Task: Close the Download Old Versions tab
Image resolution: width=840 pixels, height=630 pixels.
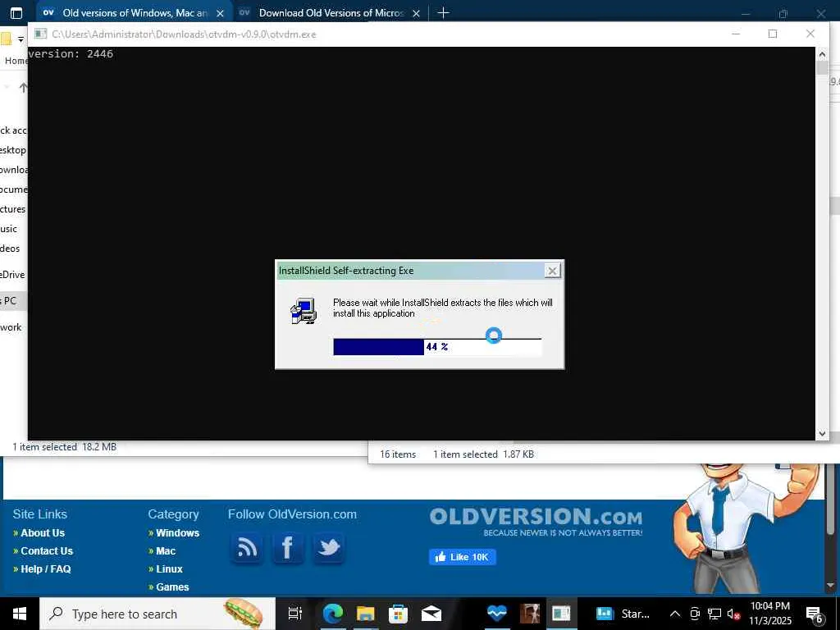Action: (416, 13)
